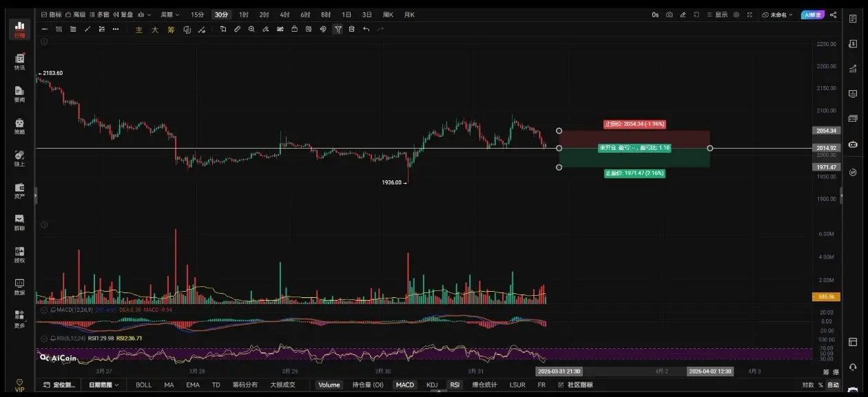Toggle 对数 logarithmic scale
Viewport: 868px width, 397px height.
point(807,385)
